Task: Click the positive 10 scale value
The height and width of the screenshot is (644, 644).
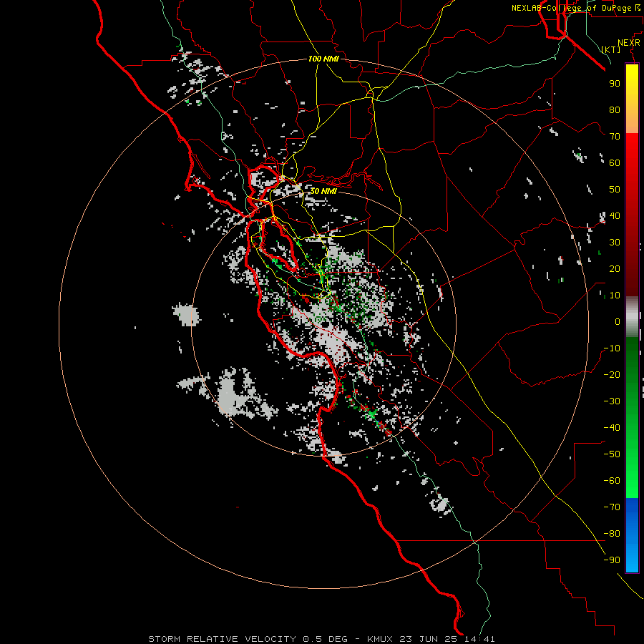Action: (615, 296)
